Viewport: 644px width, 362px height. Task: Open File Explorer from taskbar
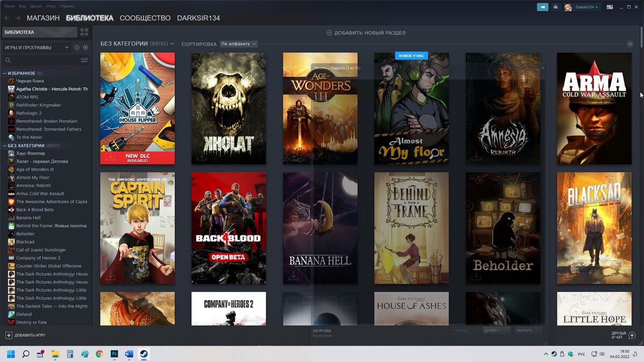(x=55, y=354)
